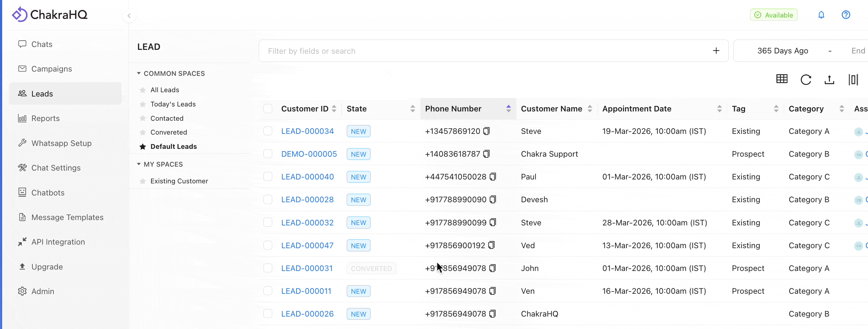Open the Reports section
Screen dimensions: 868x329
(45, 118)
